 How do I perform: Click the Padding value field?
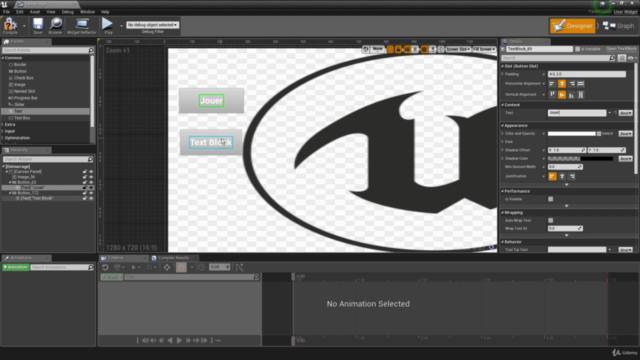pos(587,74)
